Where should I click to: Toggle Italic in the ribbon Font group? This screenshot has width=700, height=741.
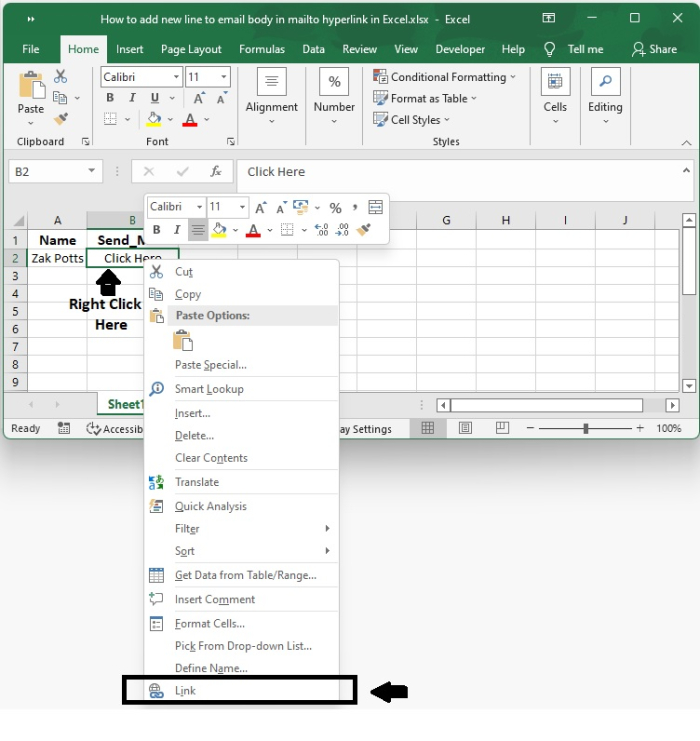tap(132, 98)
